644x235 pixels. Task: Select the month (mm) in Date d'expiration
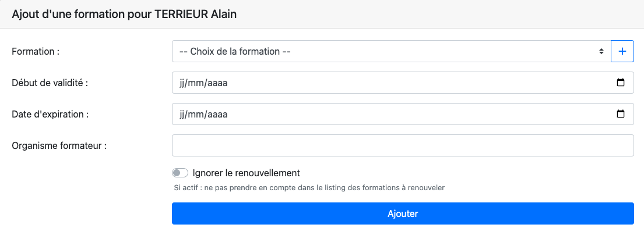click(x=196, y=114)
